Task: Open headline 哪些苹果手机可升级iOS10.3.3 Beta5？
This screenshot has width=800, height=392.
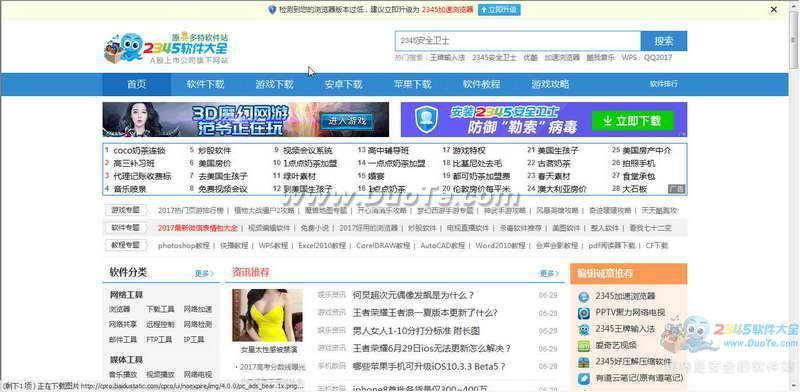Action: pyautogui.click(x=429, y=366)
